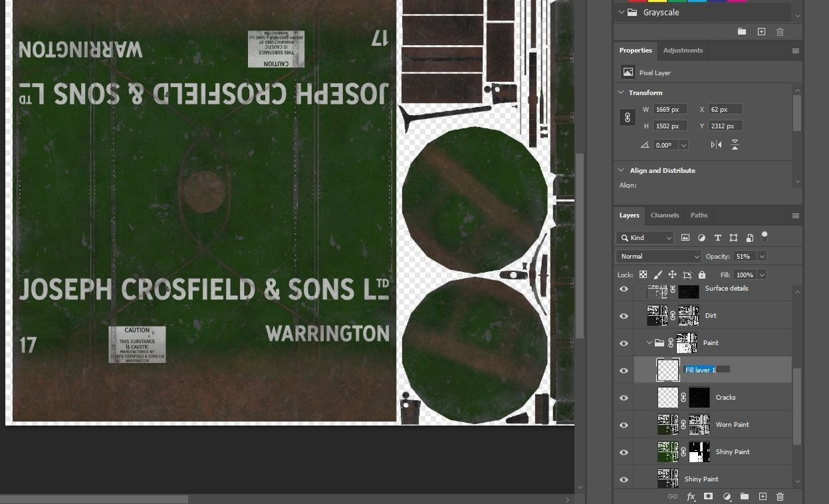Toggle the width-height link constraint icon

tap(627, 118)
